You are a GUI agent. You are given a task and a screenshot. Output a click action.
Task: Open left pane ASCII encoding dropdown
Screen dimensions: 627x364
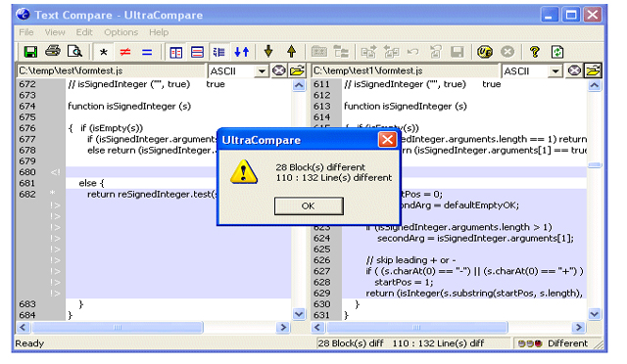262,71
